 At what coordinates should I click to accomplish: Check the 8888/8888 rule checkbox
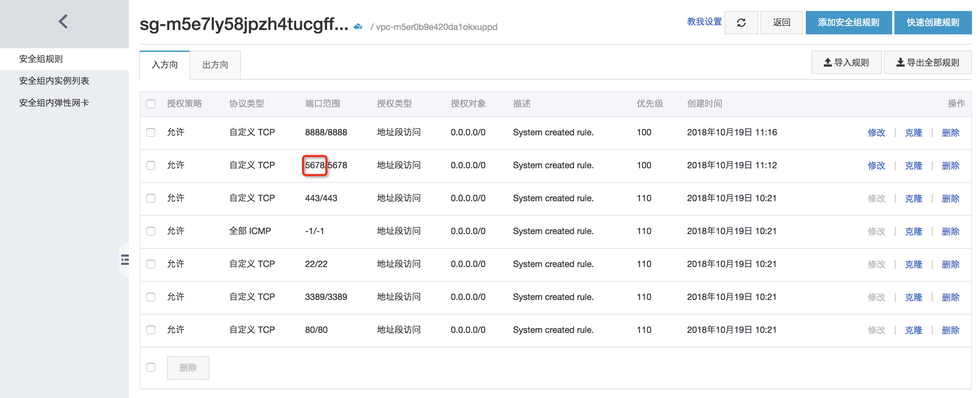[151, 132]
